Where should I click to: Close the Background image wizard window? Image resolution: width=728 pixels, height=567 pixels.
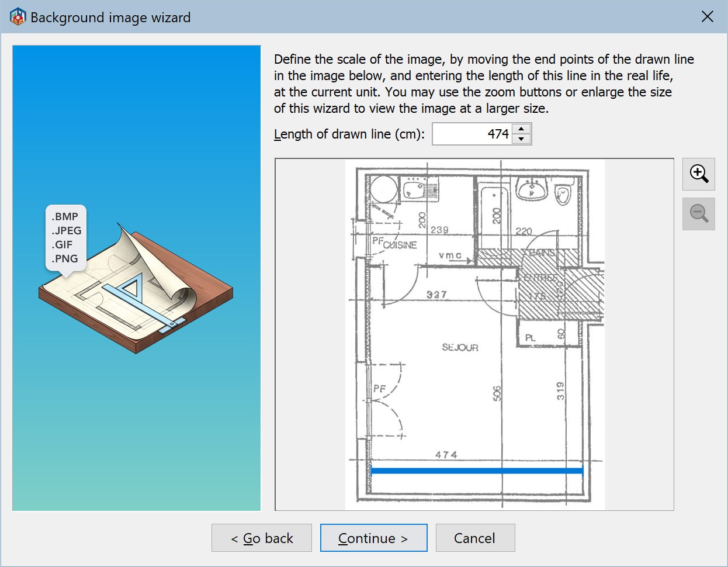pyautogui.click(x=708, y=17)
